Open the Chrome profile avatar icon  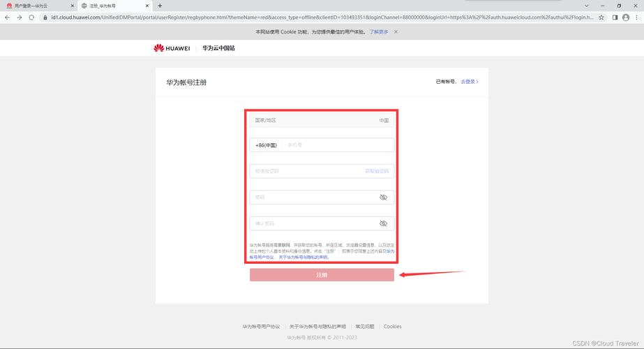point(626,17)
